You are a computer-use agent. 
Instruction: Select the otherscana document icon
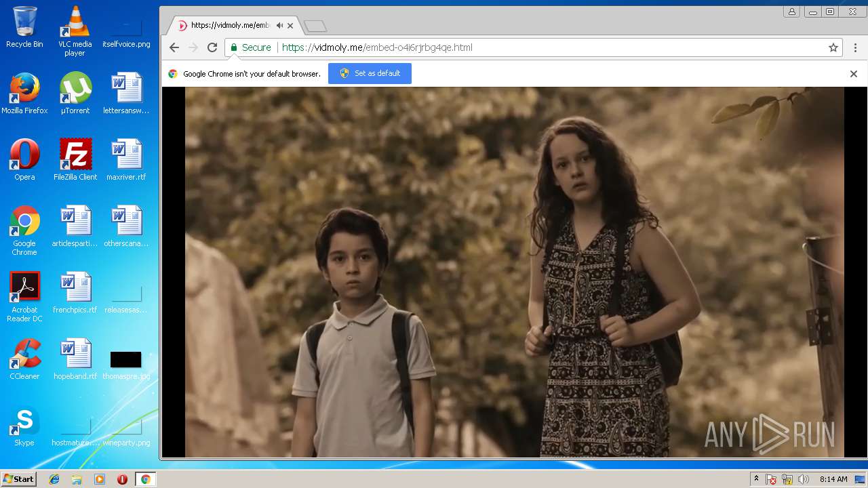tap(126, 226)
